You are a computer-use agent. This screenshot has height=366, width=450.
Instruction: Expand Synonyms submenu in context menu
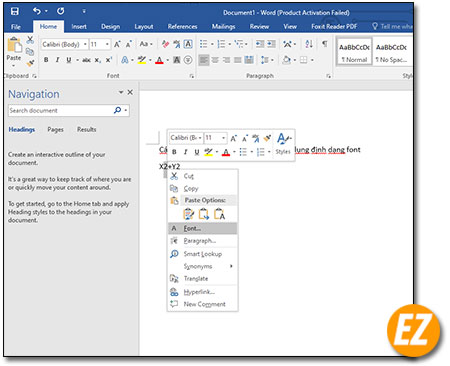203,266
